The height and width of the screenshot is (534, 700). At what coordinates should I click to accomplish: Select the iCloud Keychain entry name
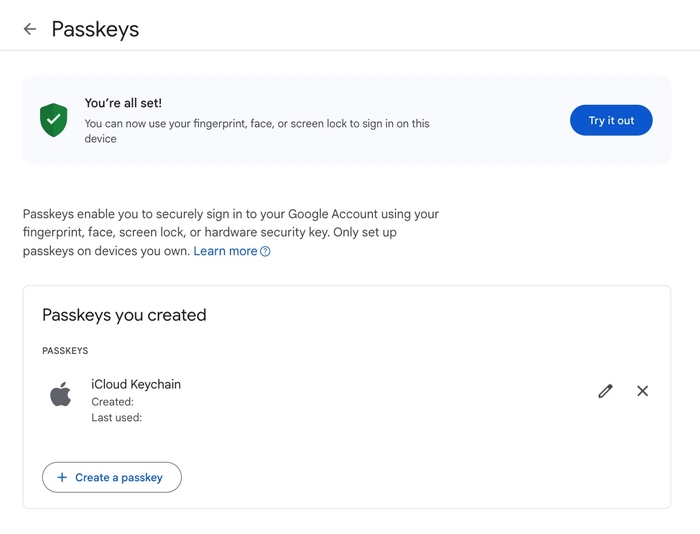coord(136,384)
